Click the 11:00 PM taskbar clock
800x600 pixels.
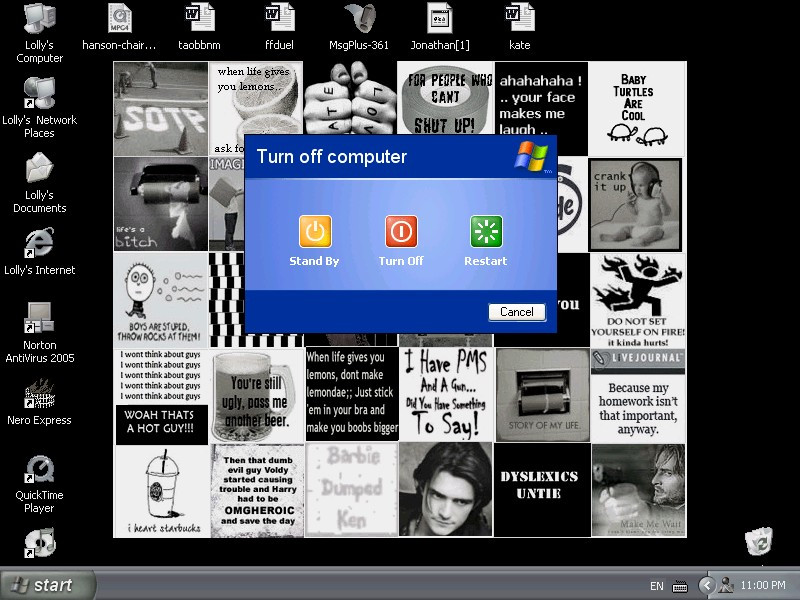click(x=763, y=585)
